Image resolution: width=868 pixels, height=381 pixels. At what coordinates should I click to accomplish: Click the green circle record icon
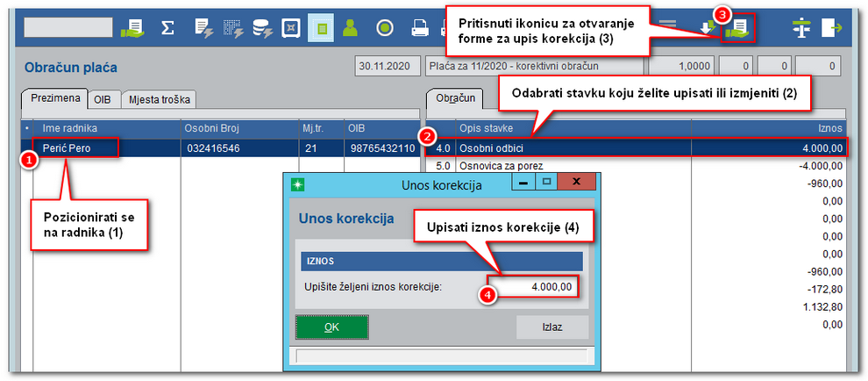(384, 27)
